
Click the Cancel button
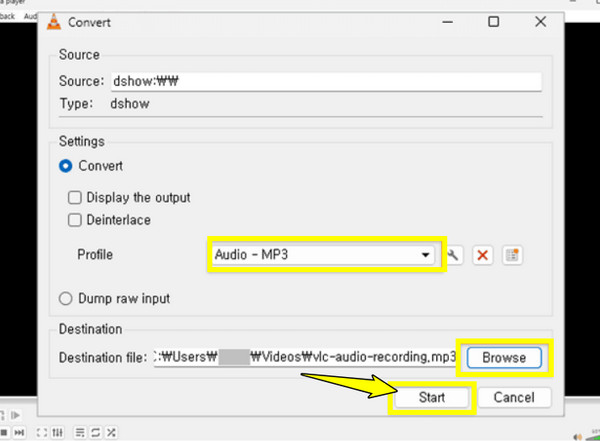[x=514, y=397]
